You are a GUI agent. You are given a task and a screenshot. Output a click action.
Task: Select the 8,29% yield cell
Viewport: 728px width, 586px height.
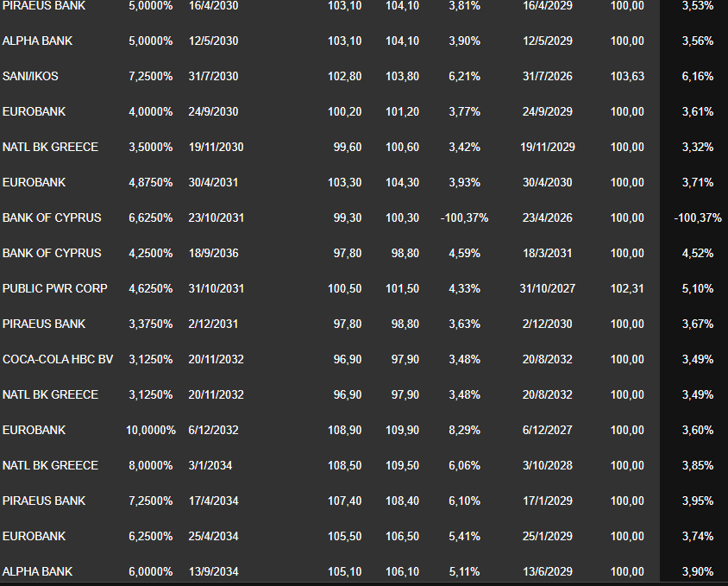point(465,430)
